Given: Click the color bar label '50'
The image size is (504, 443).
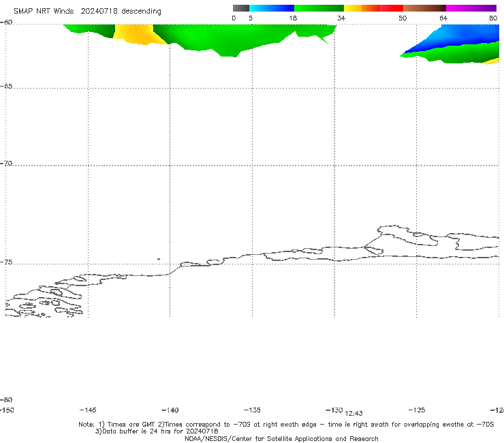Looking at the screenshot, I should (x=403, y=18).
